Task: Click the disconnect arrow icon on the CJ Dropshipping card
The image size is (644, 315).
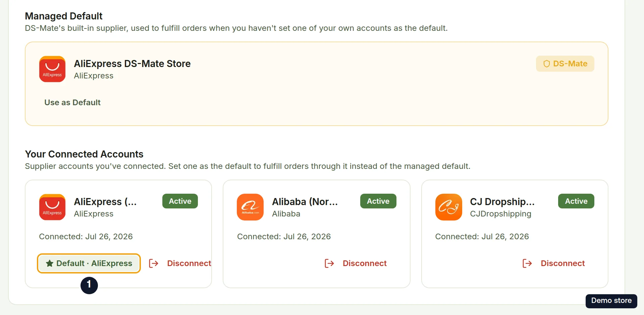Action: click(x=527, y=263)
